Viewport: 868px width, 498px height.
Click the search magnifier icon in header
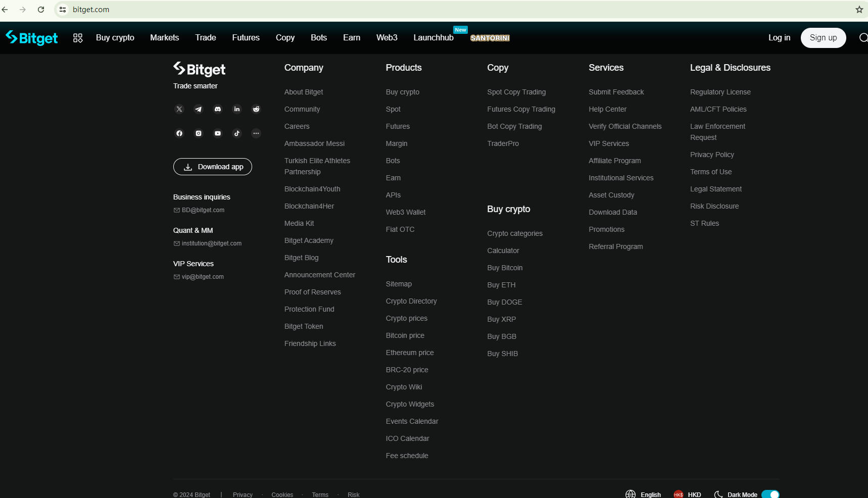click(863, 38)
